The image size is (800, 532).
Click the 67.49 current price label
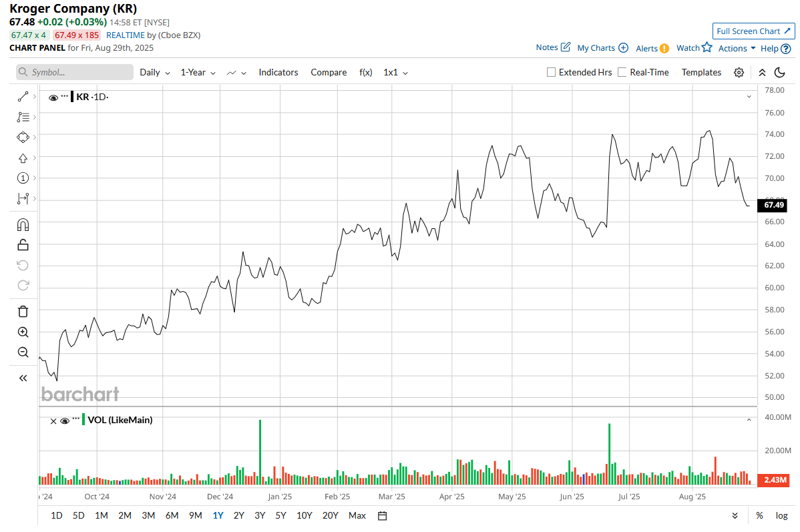tap(773, 205)
